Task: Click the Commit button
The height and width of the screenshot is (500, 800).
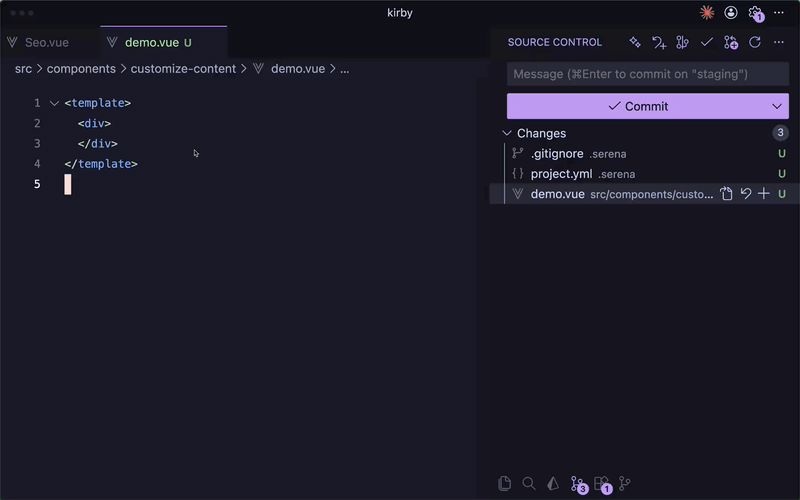Action: pos(638,106)
